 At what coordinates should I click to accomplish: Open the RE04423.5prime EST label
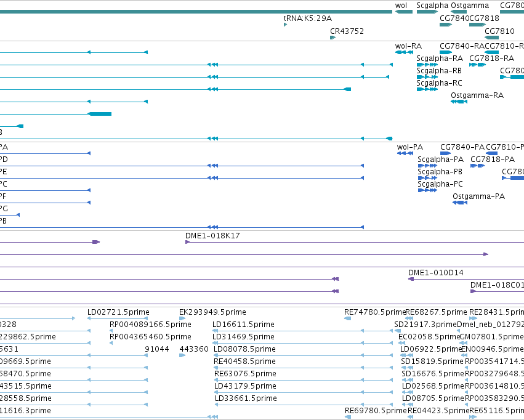pyautogui.click(x=439, y=411)
